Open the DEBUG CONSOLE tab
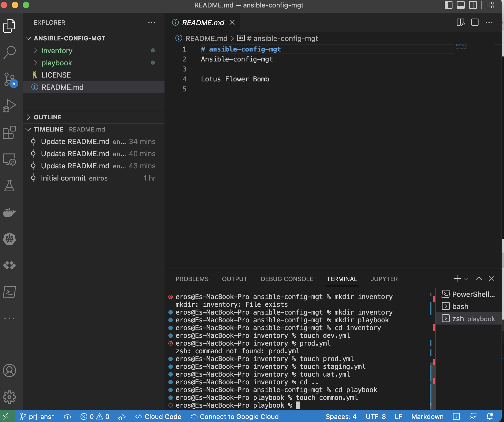The width and height of the screenshot is (504, 422). tap(287, 279)
